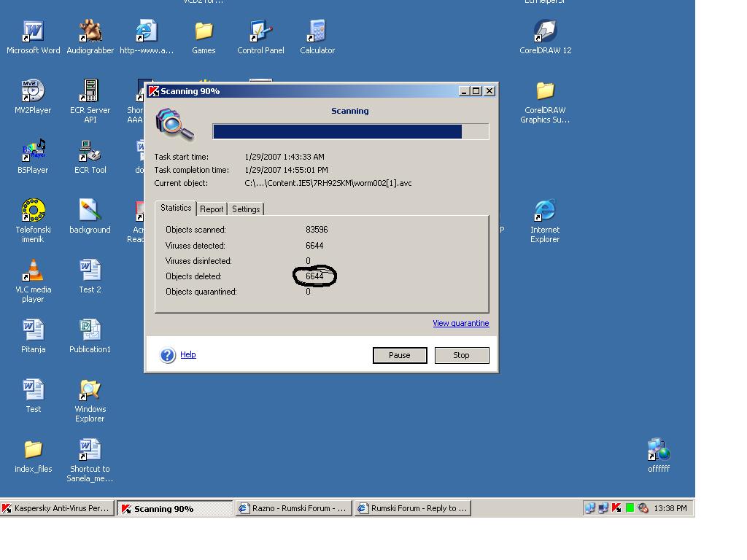This screenshot has width=747, height=560.
Task: Open the Windows Explorer desktop shortcut
Action: (90, 391)
